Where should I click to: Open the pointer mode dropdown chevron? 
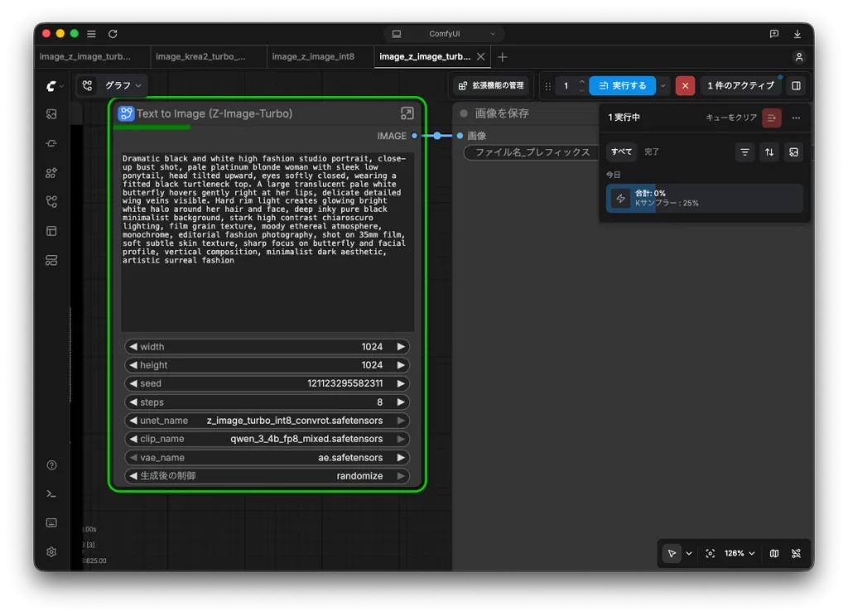click(x=689, y=553)
